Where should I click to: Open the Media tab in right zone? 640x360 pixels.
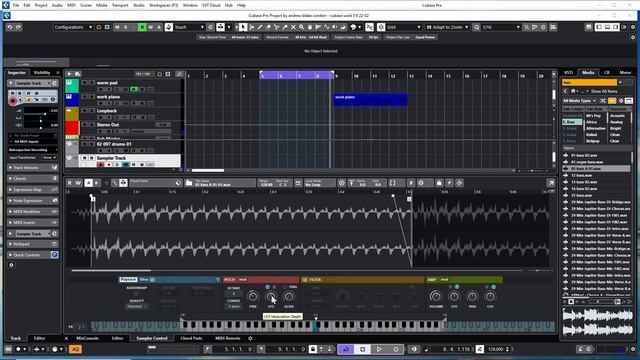pos(588,73)
